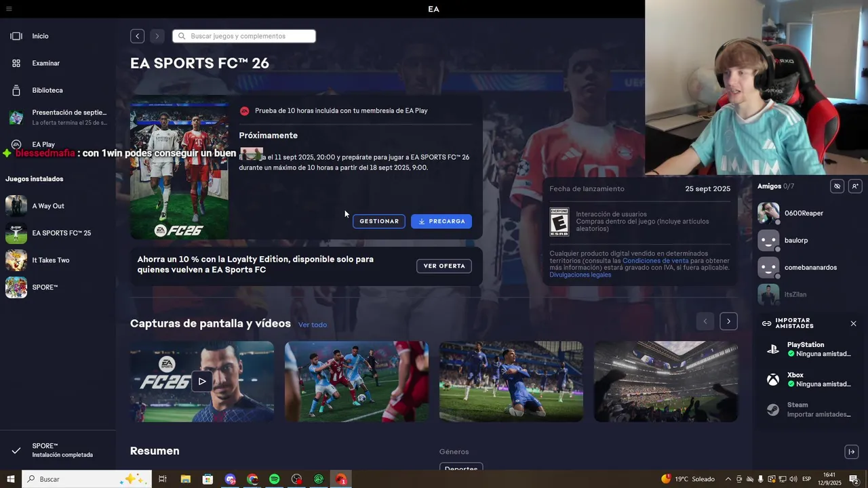
Task: Open Spotify from the taskbar
Action: [x=274, y=479]
